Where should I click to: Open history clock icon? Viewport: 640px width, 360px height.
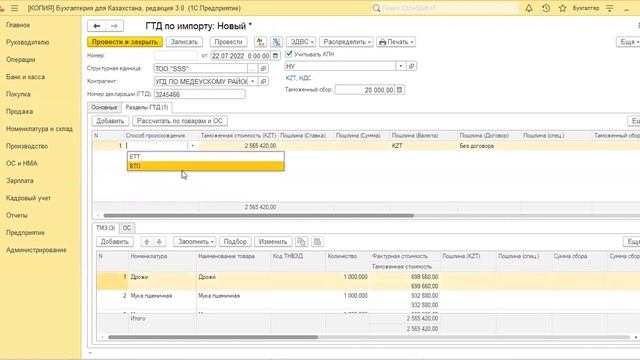click(x=546, y=8)
